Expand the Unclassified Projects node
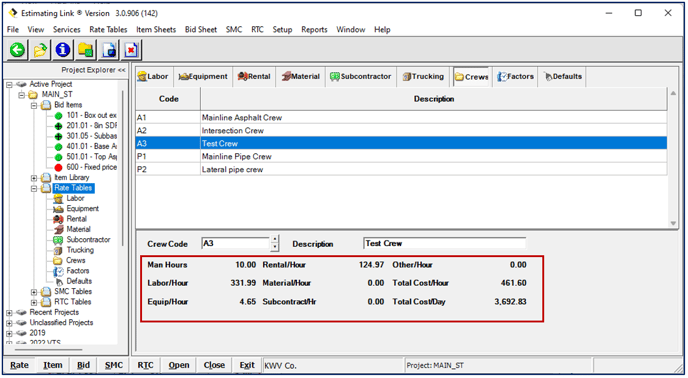Viewport: 688px width, 378px height. 9,323
